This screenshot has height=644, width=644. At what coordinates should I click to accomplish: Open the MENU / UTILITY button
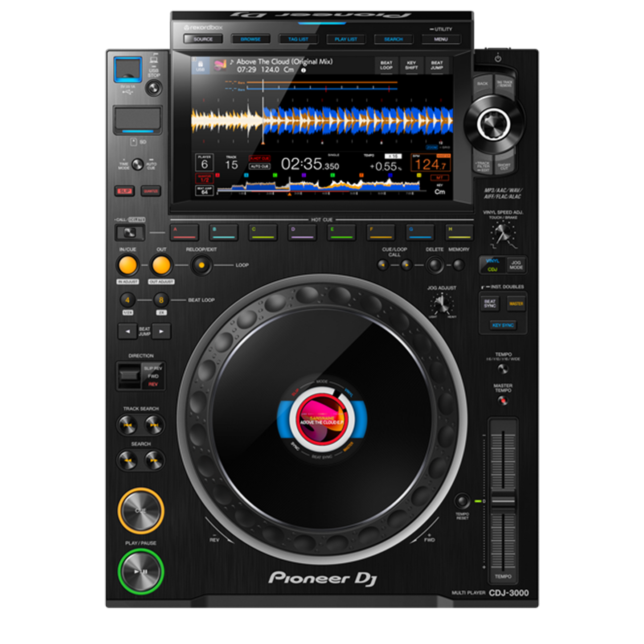441,39
